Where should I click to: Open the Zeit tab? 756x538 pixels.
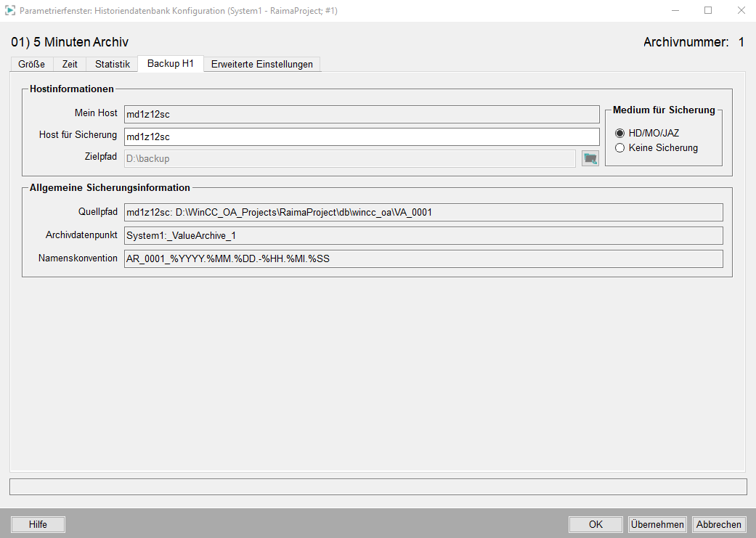pyautogui.click(x=70, y=64)
